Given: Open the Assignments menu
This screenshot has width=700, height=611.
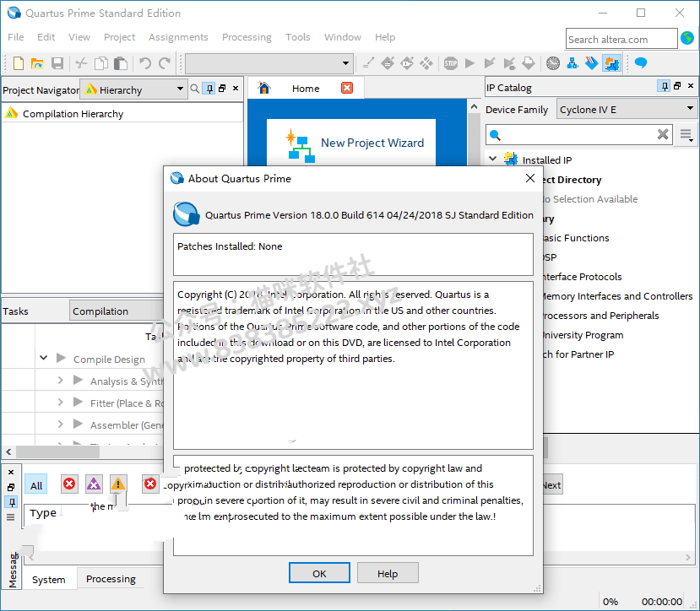Looking at the screenshot, I should click(x=178, y=37).
